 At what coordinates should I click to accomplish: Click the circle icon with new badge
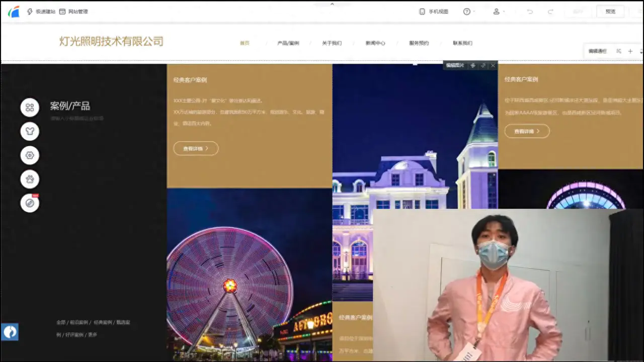click(x=30, y=203)
